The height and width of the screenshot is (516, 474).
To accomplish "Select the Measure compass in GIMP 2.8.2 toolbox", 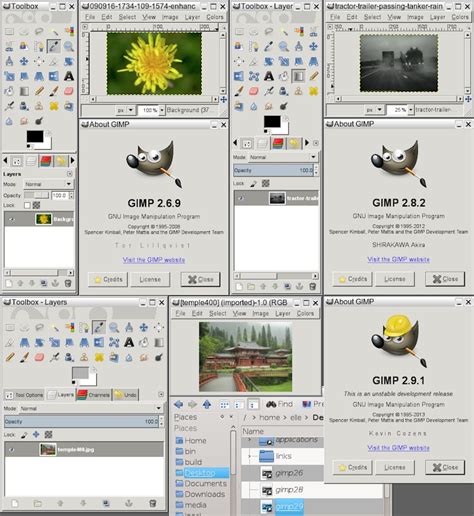I will (x=299, y=46).
